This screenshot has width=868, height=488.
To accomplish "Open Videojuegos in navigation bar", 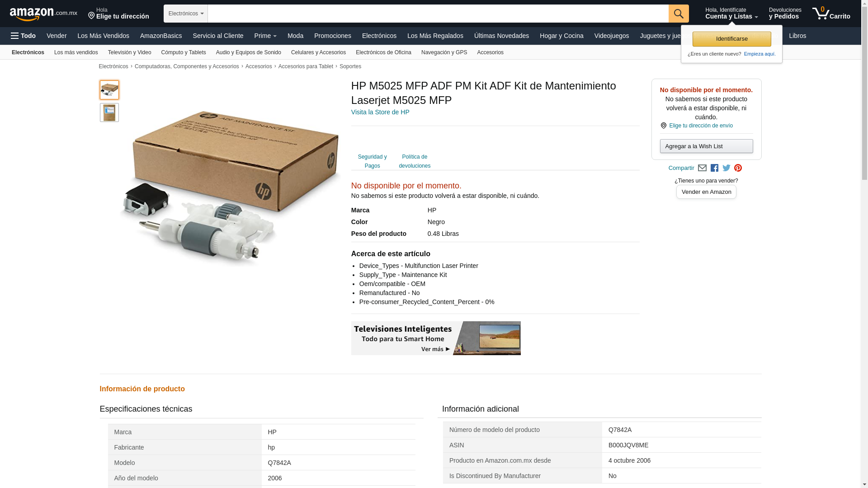I will (x=611, y=36).
